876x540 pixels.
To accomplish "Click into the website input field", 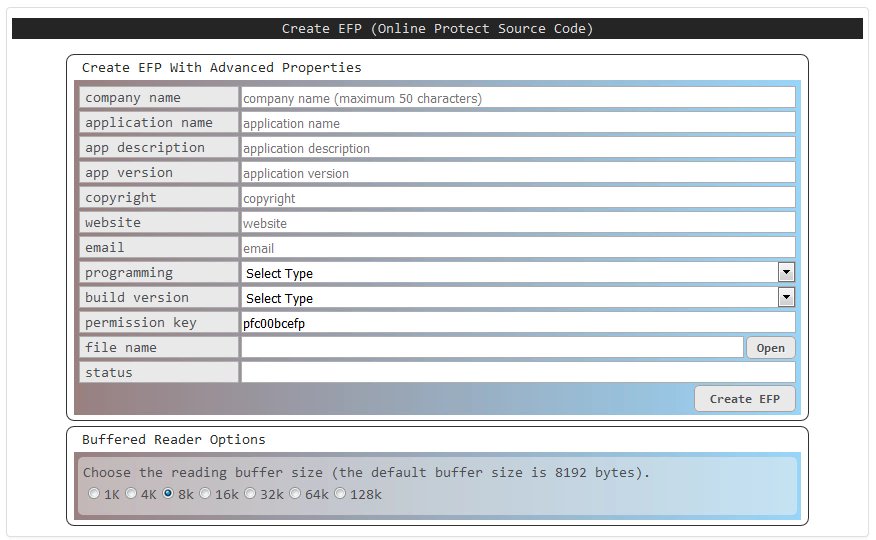I will tap(518, 223).
